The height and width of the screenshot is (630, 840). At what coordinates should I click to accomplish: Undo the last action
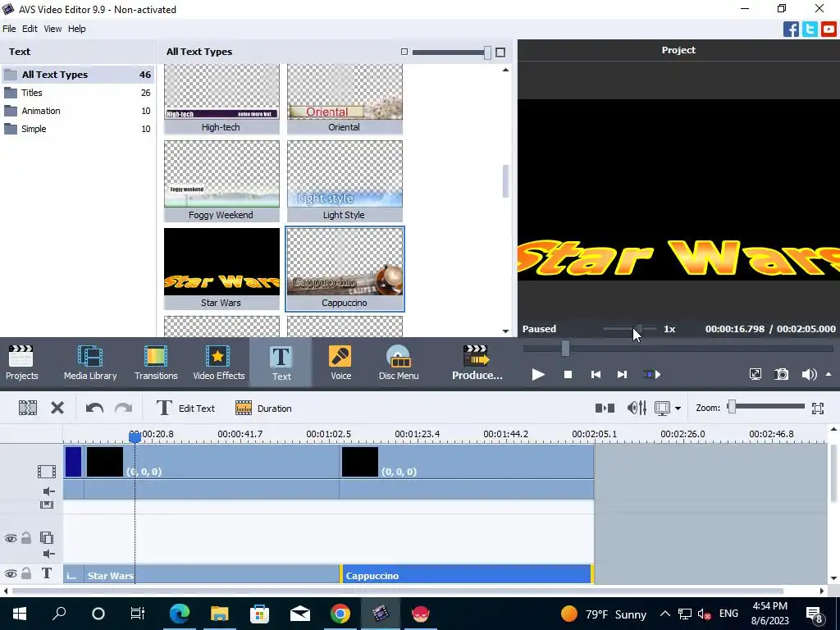pos(94,409)
